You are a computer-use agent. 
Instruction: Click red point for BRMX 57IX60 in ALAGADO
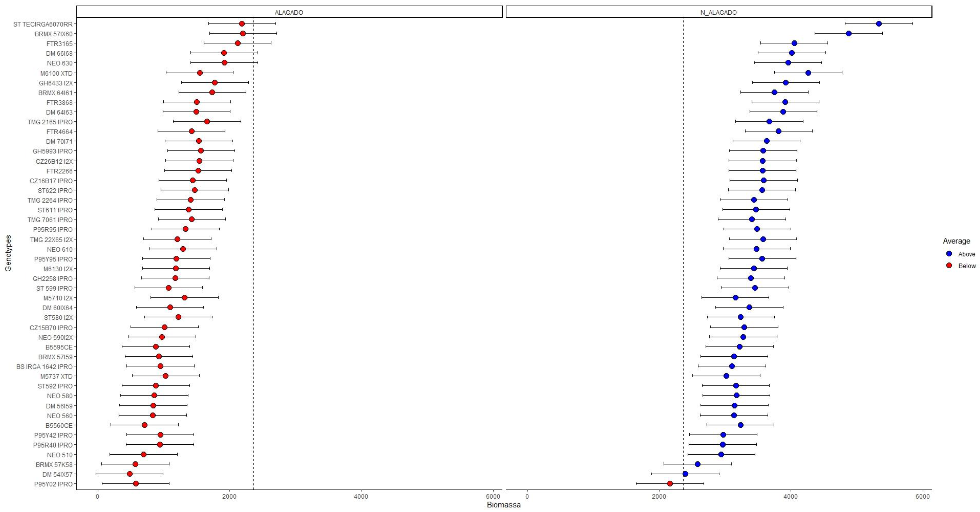point(243,33)
